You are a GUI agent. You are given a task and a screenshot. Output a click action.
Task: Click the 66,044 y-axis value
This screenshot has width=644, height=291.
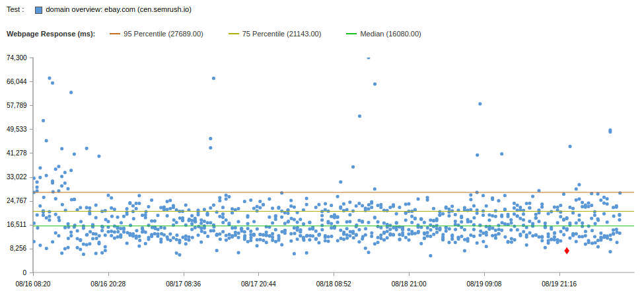(17, 81)
